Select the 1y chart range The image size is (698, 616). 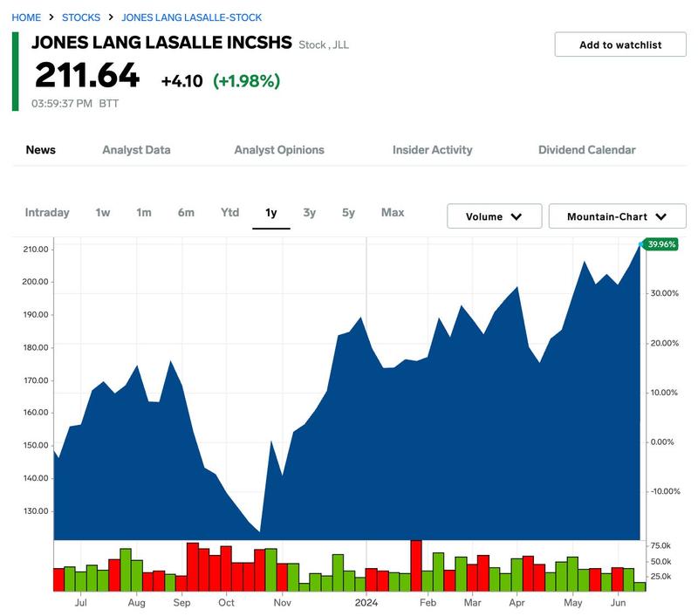tap(271, 213)
